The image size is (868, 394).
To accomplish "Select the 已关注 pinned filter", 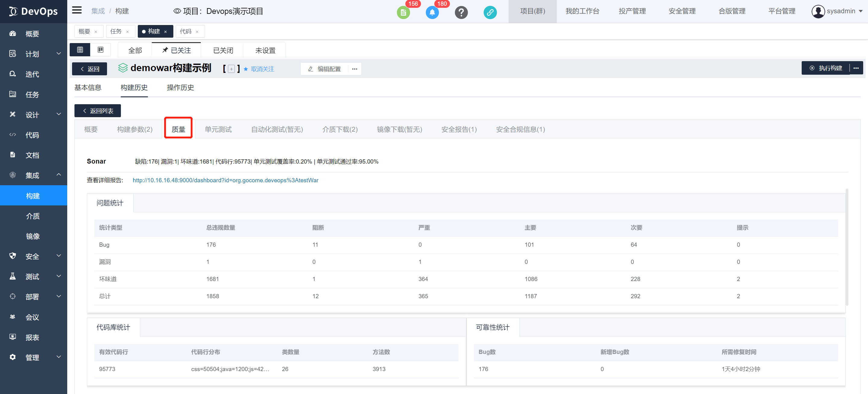I will click(x=176, y=50).
